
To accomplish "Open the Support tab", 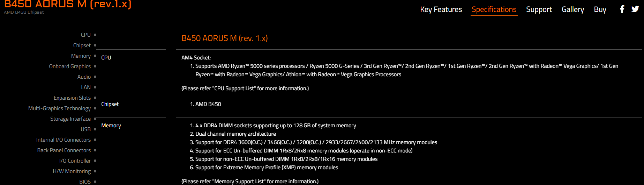I will (x=539, y=9).
